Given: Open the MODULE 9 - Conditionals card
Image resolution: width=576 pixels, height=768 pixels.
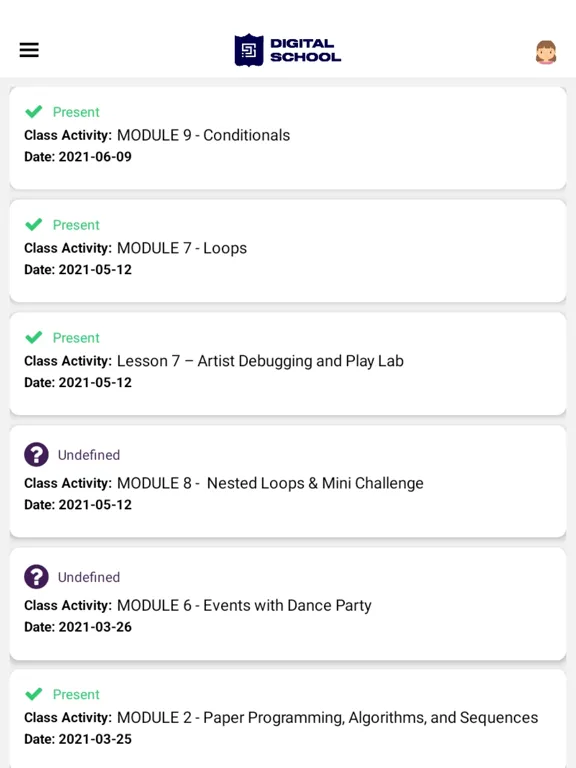Looking at the screenshot, I should [288, 138].
